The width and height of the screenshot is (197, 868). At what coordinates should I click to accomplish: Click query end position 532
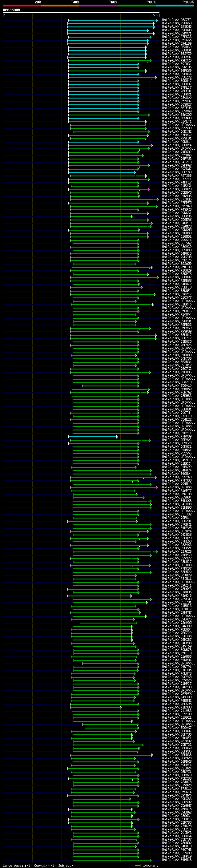[x=155, y=15]
